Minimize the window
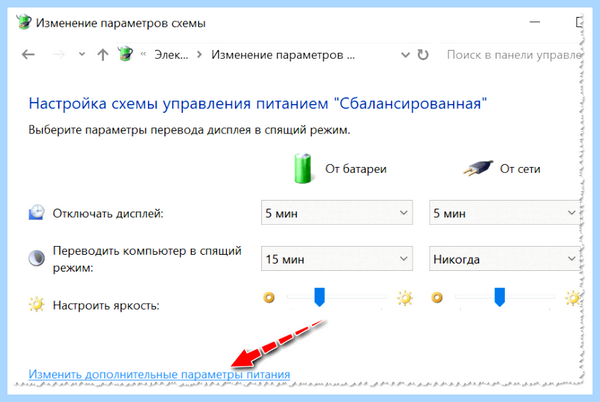Viewport: 600px width, 402px height. point(535,22)
